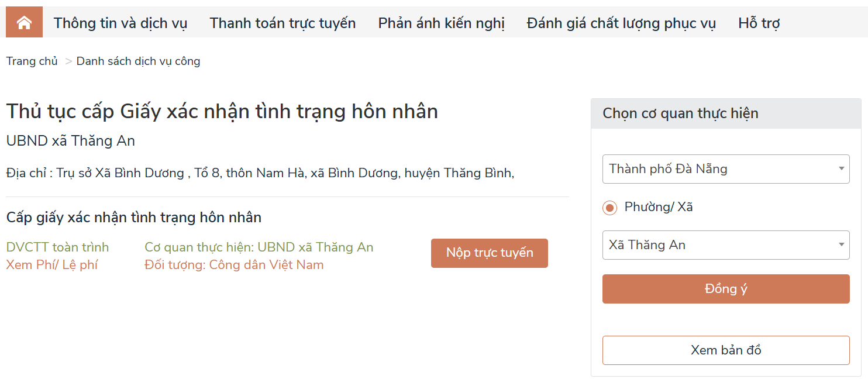
Task: Open the Thông tin và dịch vụ menu
Action: 120,23
